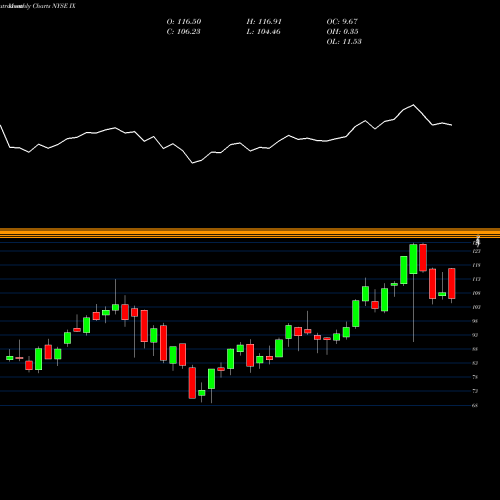The width and height of the screenshot is (500, 500).
Task: Click the tall green candle with longest lower wick
Action: point(413,259)
